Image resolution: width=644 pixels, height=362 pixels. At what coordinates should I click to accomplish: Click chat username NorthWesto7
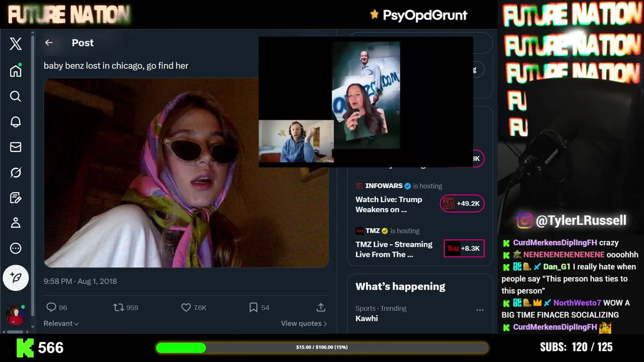[x=577, y=303]
